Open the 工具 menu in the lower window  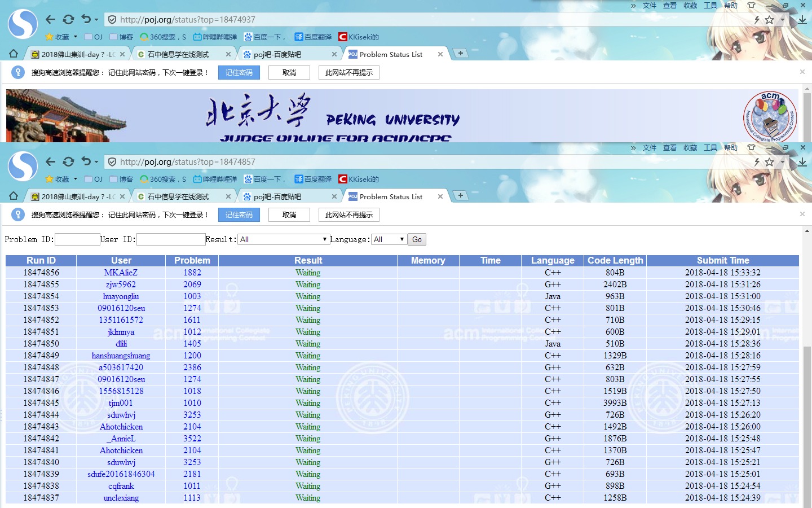(x=710, y=148)
